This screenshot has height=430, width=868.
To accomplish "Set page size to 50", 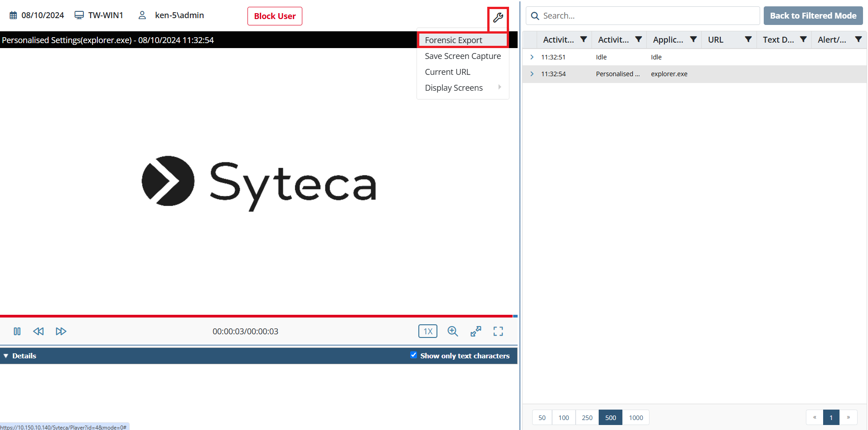I will tap(542, 418).
